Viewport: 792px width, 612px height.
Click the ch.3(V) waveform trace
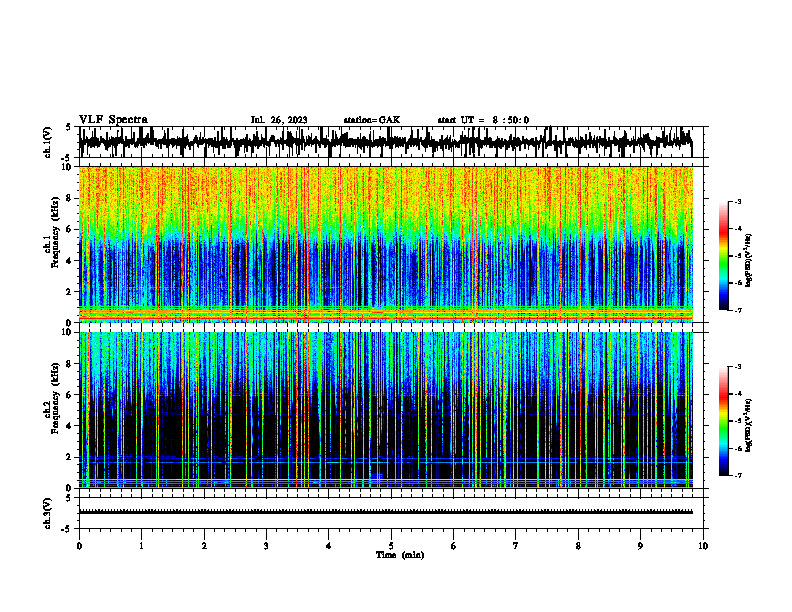386,512
